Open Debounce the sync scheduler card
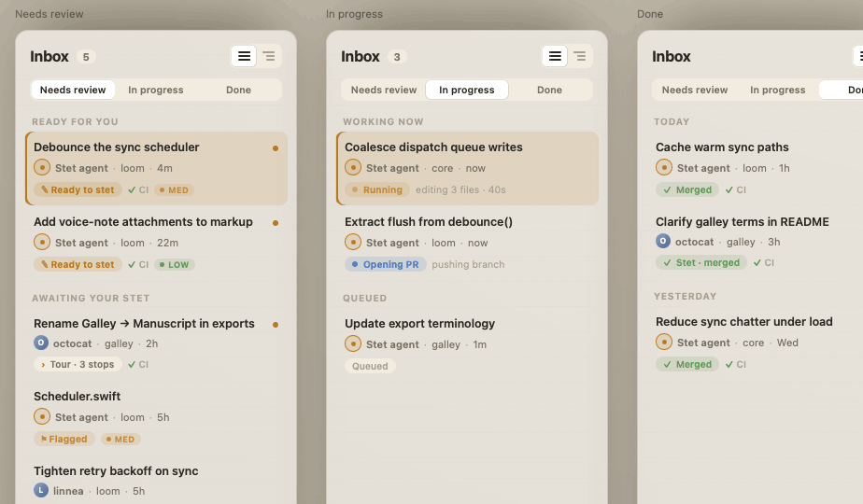Viewport: 863px width, 504px height. (x=156, y=168)
